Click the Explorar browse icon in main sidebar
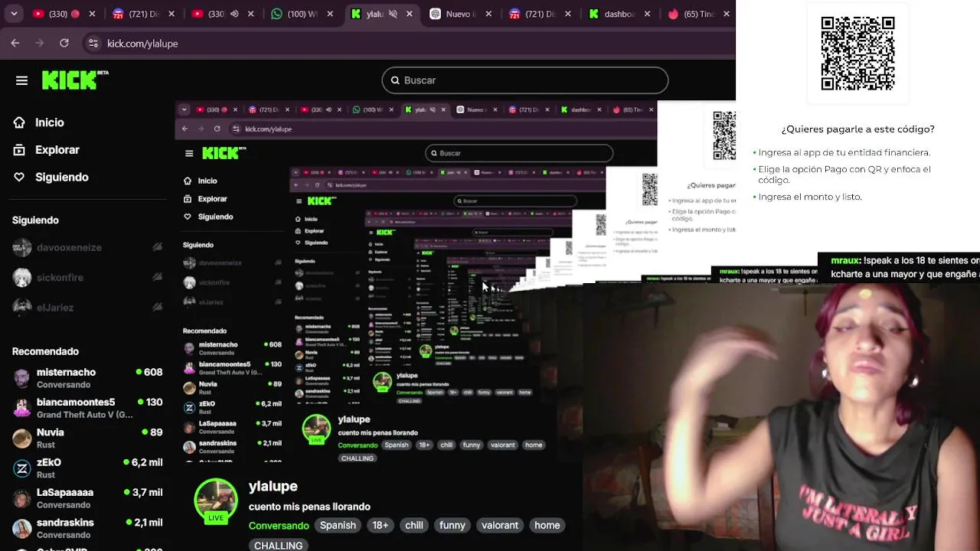The image size is (980, 551). 19,150
